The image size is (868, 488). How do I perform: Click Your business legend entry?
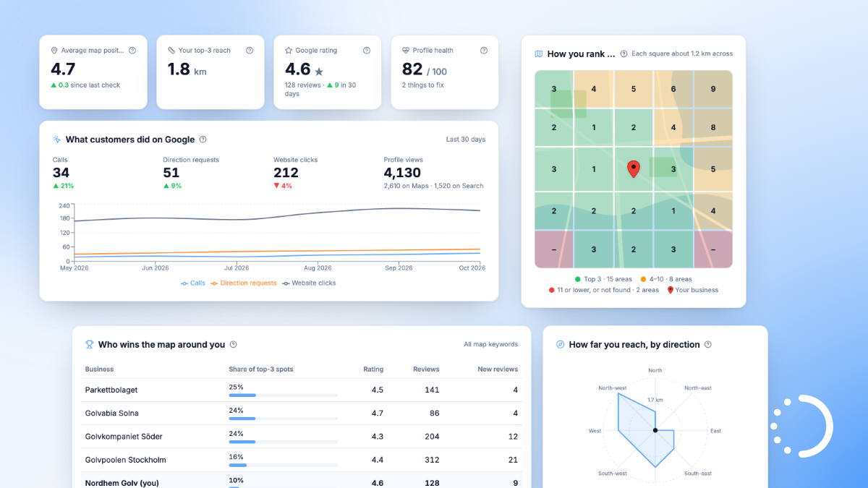coord(692,290)
